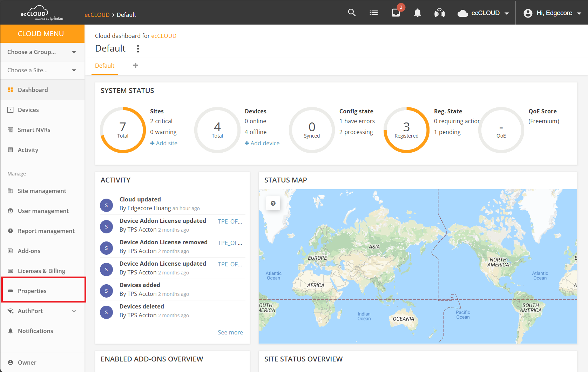Click the Report management icon
The image size is (588, 372).
pyautogui.click(x=11, y=231)
